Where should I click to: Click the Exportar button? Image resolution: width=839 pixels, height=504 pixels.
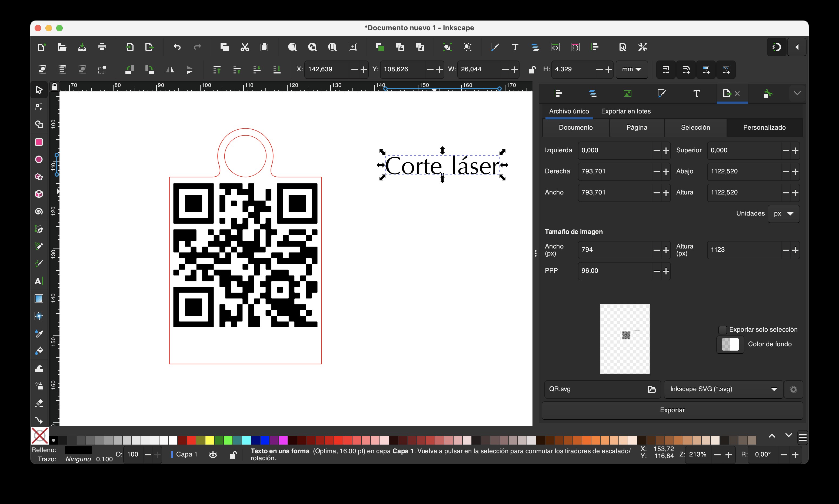(672, 410)
